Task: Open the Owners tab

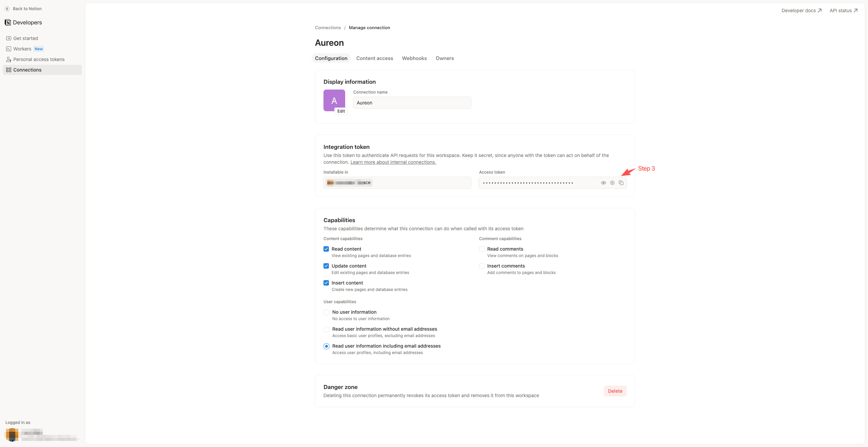Action: coord(445,58)
